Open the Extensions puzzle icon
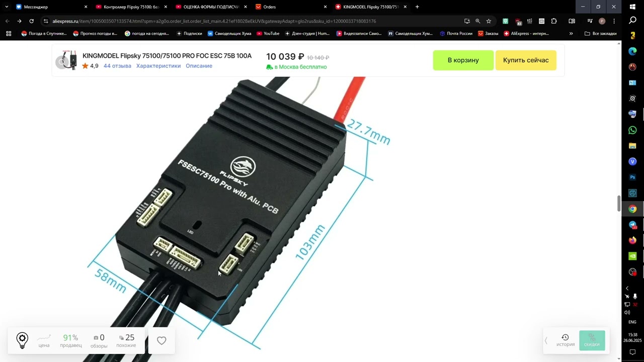The image size is (644, 362). tap(554, 21)
